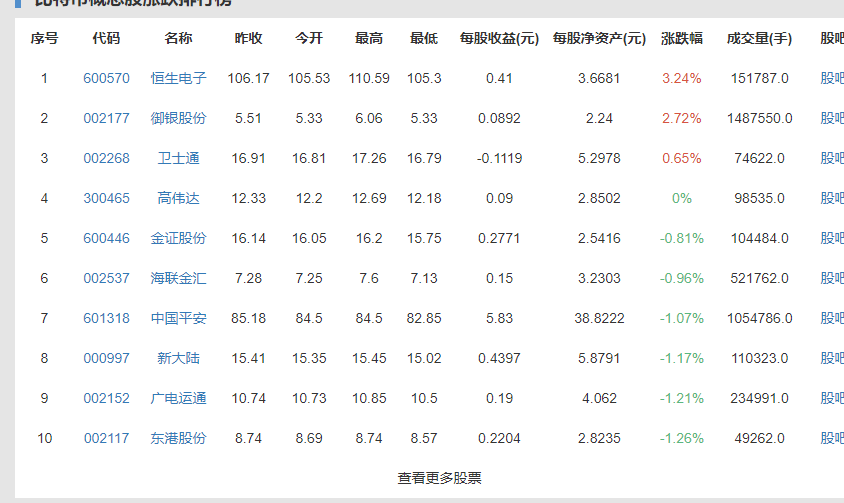Open 股吧 link in 东港股份 row
844x503 pixels.
coord(832,438)
